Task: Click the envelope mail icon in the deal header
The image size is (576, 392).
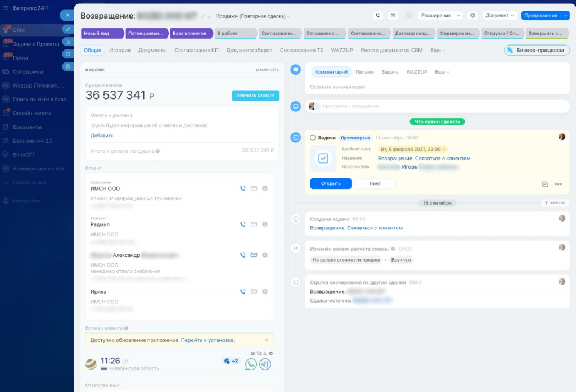Action: click(x=393, y=15)
